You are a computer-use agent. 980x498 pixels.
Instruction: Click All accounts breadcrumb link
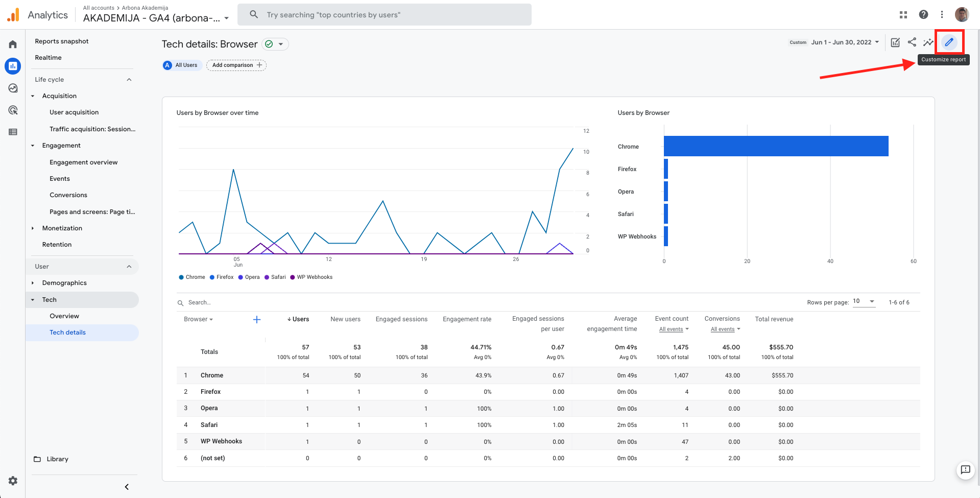(x=99, y=8)
